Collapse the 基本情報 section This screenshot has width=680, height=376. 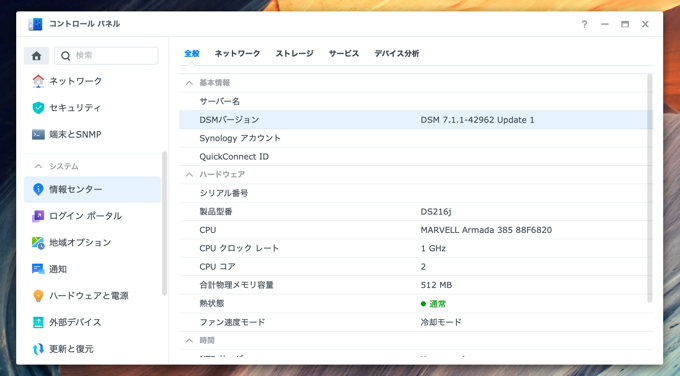[189, 83]
